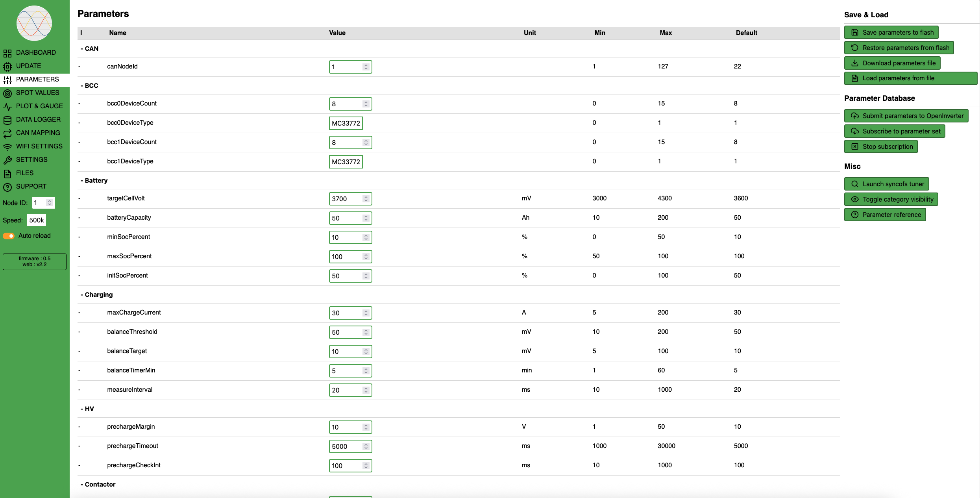
Task: Click the Data Logger database icon
Action: [7, 120]
